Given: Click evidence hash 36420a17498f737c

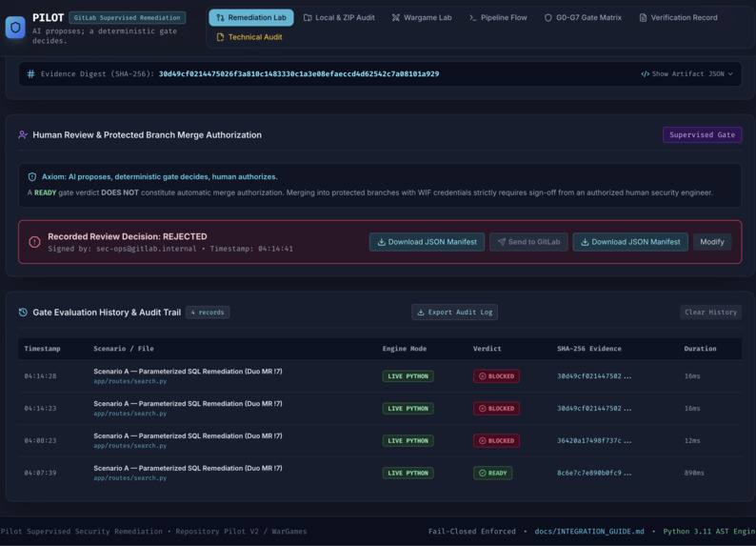Looking at the screenshot, I should coord(594,441).
